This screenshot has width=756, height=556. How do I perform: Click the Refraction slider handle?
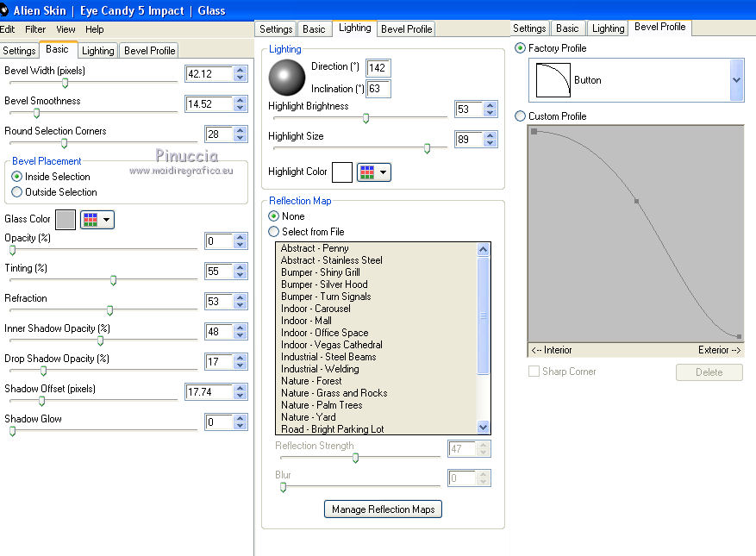[x=110, y=310]
